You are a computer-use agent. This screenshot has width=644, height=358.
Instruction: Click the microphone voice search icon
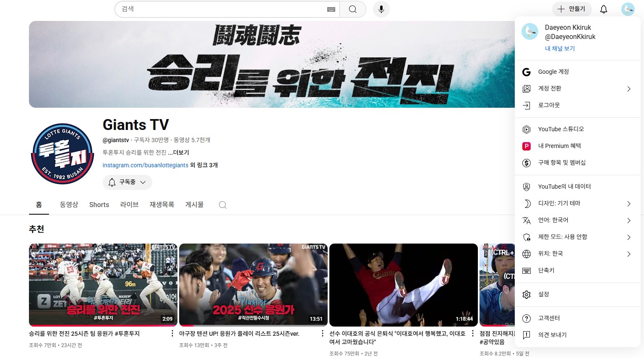[x=381, y=9]
